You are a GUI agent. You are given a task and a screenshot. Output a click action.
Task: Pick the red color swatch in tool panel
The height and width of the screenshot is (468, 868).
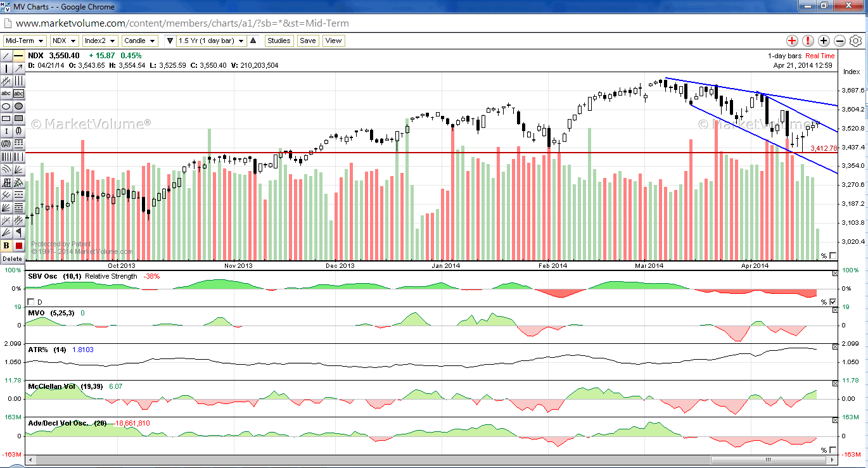[x=18, y=246]
